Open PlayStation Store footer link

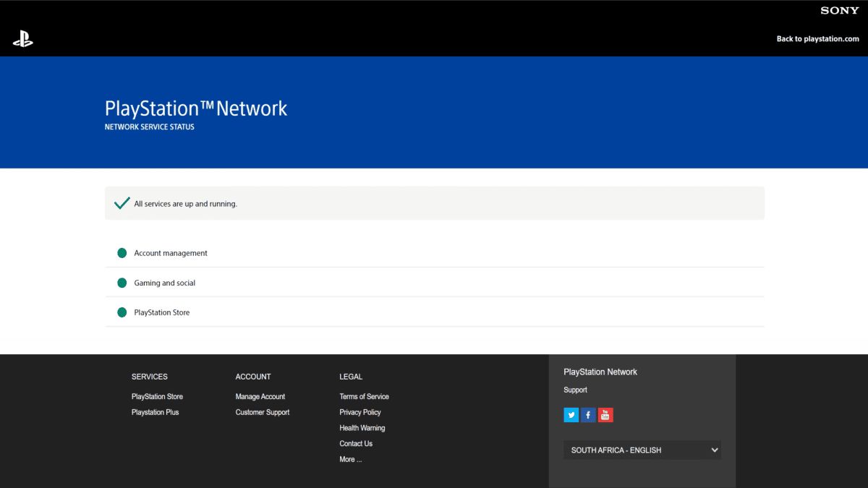pyautogui.click(x=157, y=397)
